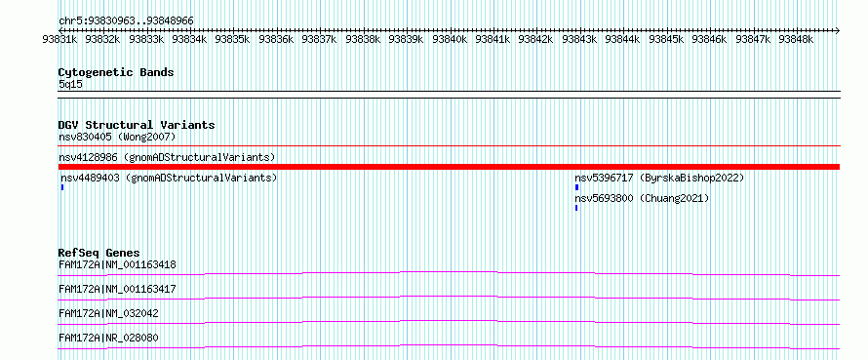Screen dimensions: 868x360
Task: Click the 93842k ruler tick label
Action: 535,39
